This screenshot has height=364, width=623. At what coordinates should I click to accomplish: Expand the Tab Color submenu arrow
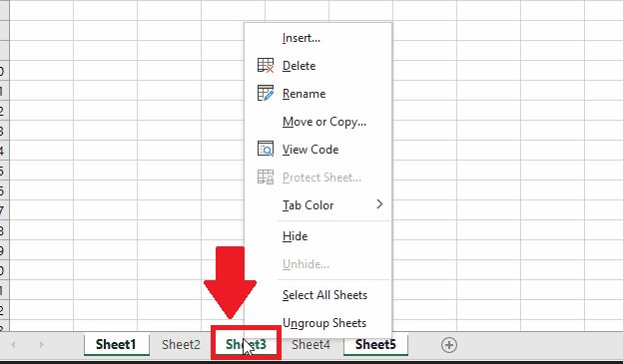tap(379, 204)
